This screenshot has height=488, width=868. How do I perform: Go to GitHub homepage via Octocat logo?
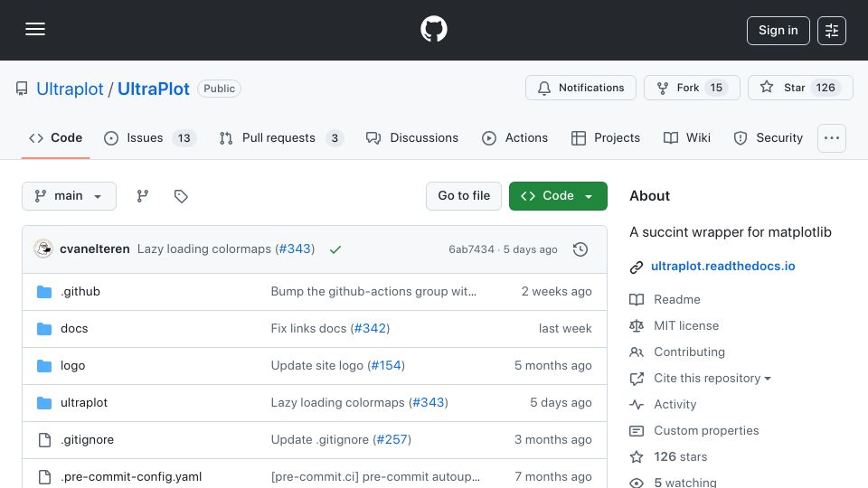coord(433,29)
